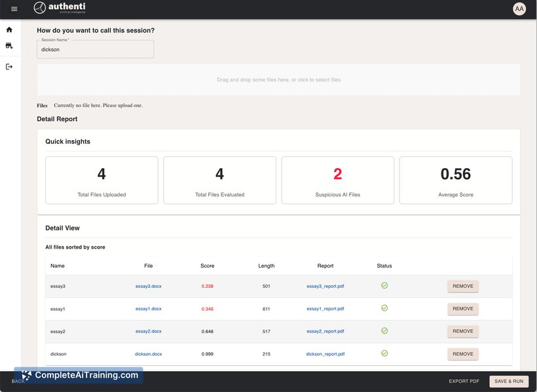Focus the Session Name input field
The image size is (537, 392).
pyautogui.click(x=95, y=49)
